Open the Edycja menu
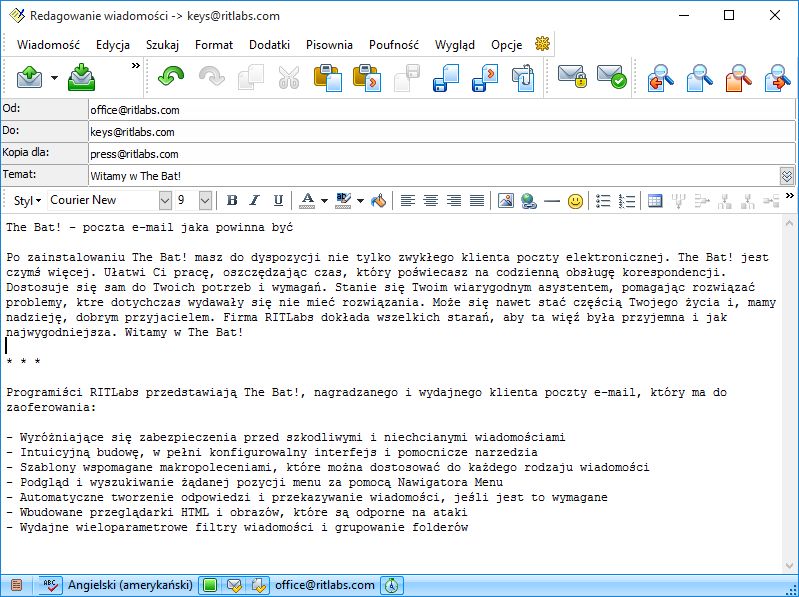 [113, 45]
